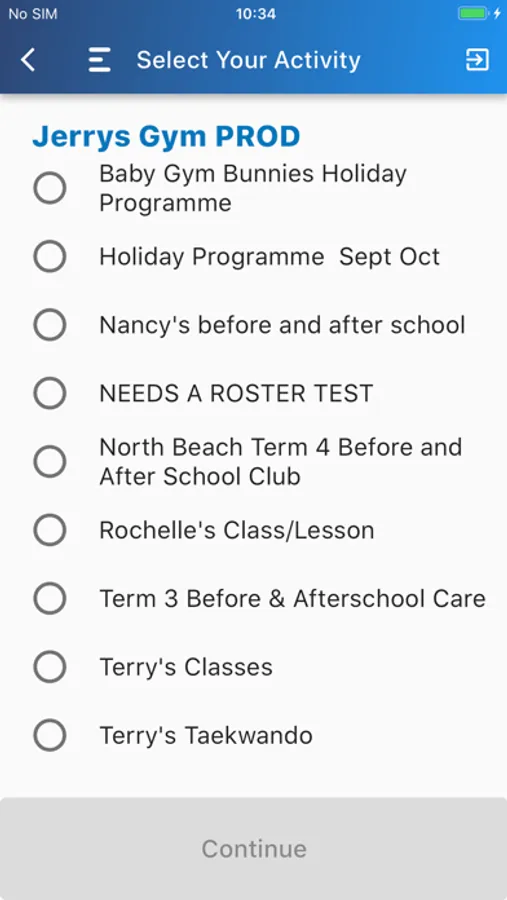Select Rochelle's Class/Lesson radio button
The width and height of the screenshot is (507, 900).
click(x=49, y=530)
